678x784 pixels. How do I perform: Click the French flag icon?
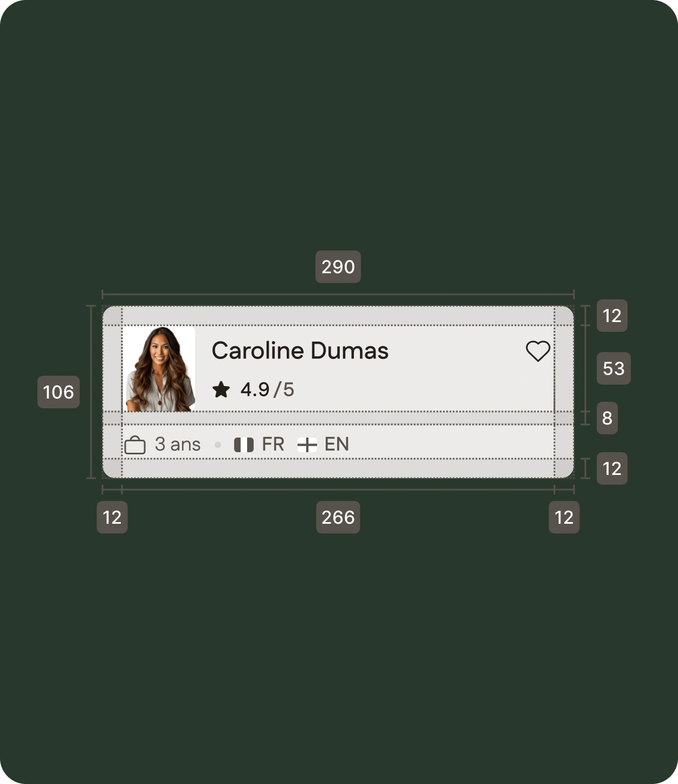pyautogui.click(x=244, y=445)
